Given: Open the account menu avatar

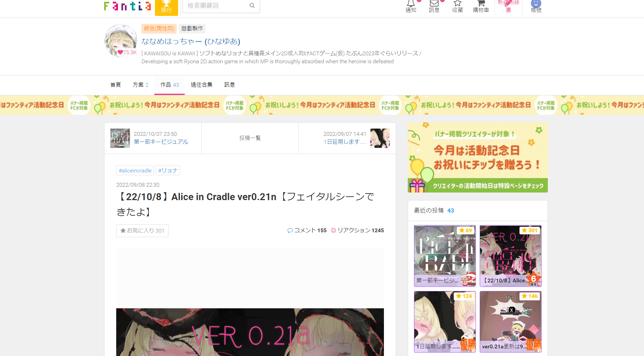Looking at the screenshot, I should coord(536,6).
